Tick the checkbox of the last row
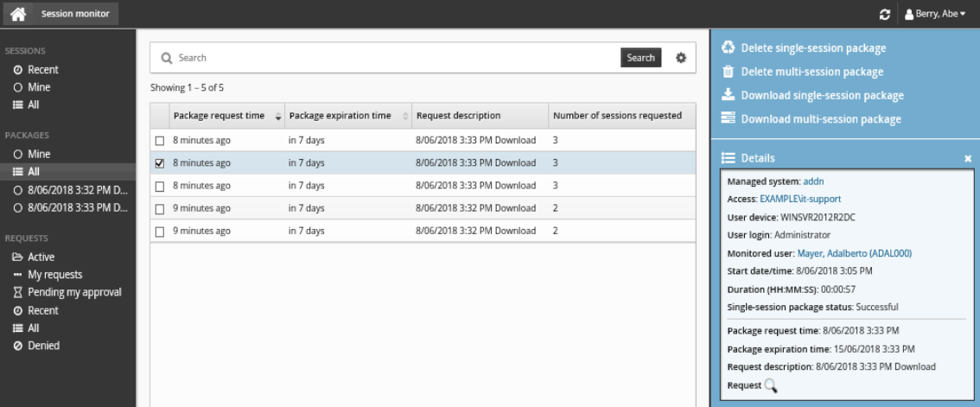Image resolution: width=980 pixels, height=407 pixels. point(159,232)
